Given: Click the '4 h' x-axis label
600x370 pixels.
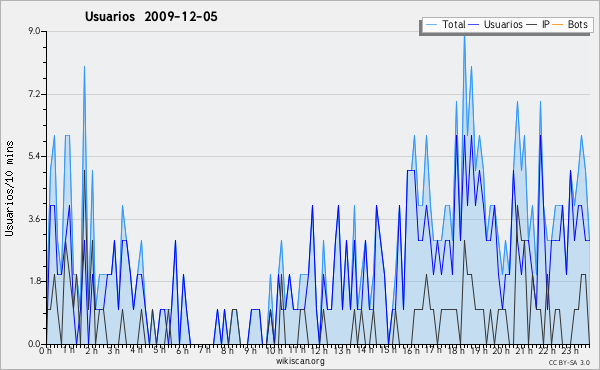Looking at the screenshot, I should pos(136,350).
